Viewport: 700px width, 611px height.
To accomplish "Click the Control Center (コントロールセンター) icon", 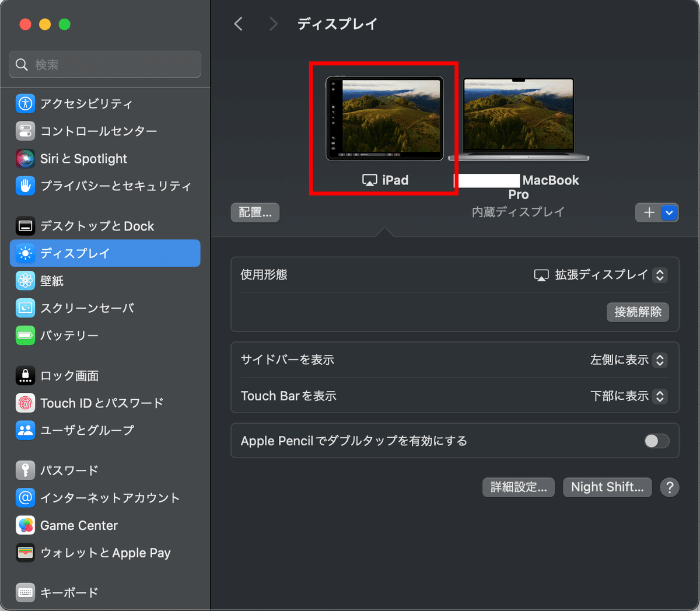I will click(x=25, y=131).
